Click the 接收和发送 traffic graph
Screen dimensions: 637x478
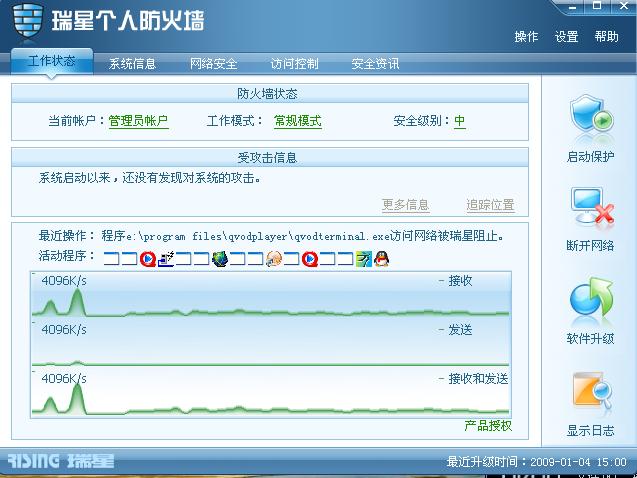coord(271,393)
